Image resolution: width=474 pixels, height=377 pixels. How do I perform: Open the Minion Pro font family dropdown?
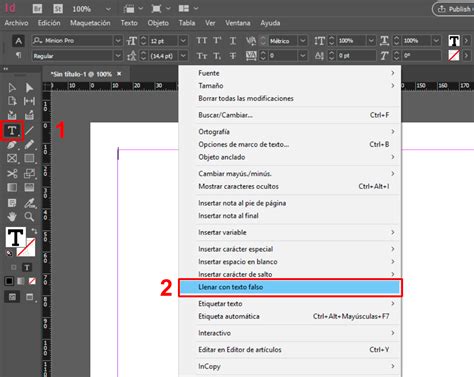click(x=118, y=41)
